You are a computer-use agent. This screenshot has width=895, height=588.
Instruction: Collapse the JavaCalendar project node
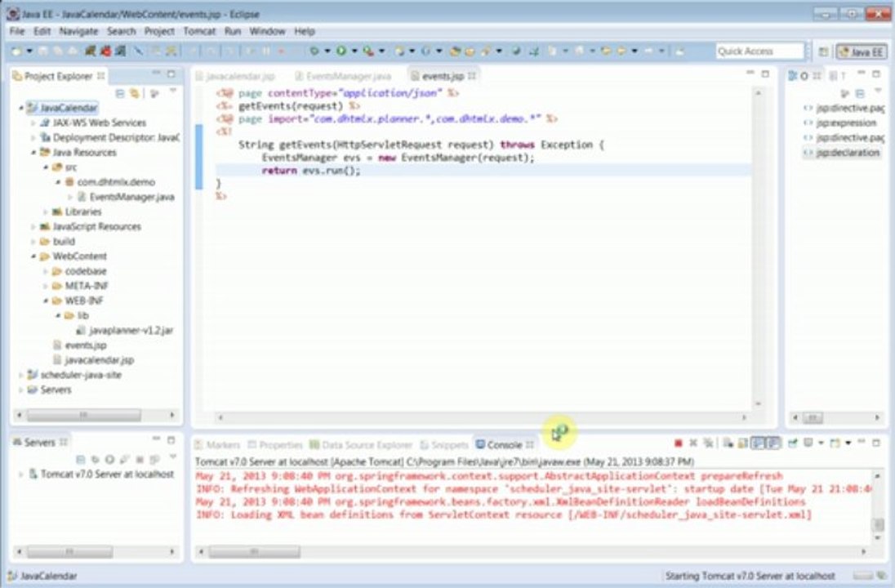coord(21,108)
